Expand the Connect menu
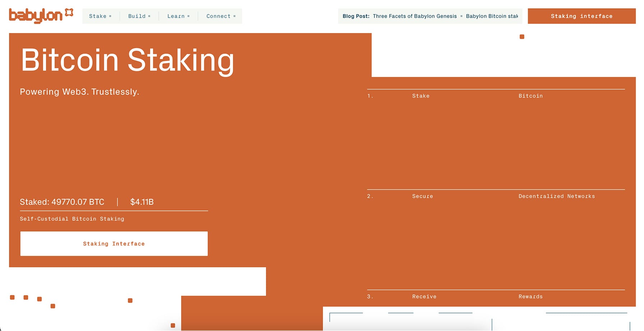 pyautogui.click(x=221, y=16)
